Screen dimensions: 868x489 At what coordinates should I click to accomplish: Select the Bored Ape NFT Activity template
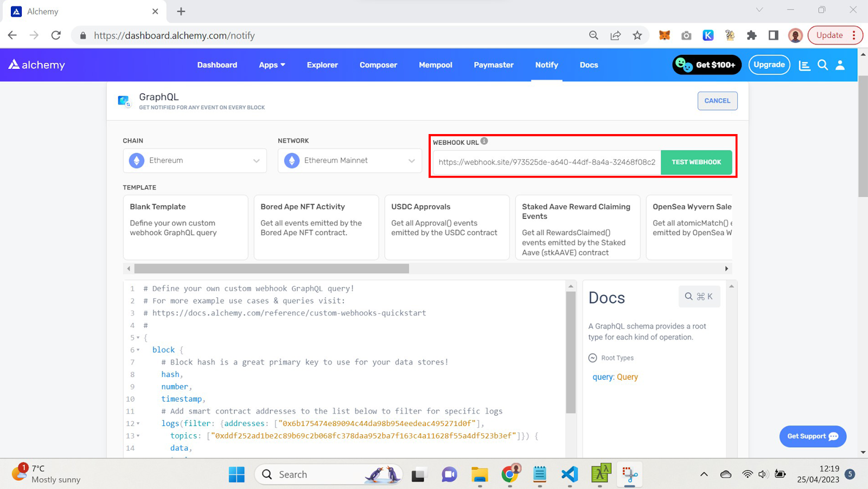point(316,227)
